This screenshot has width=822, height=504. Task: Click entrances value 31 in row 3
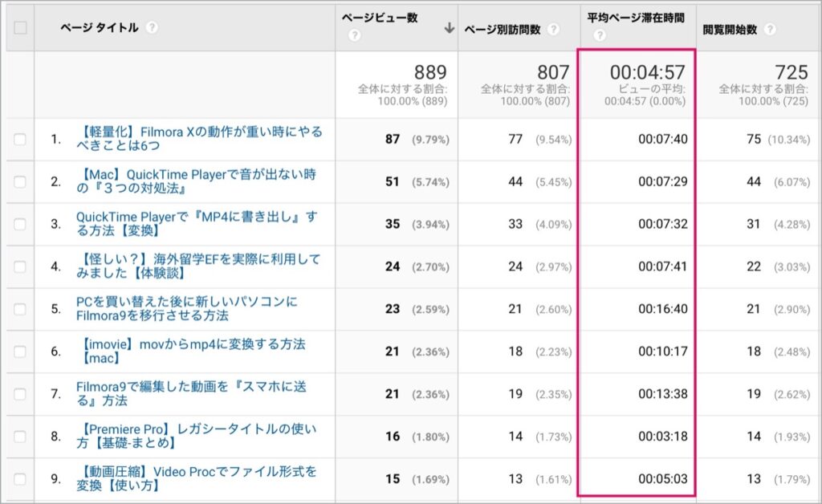click(754, 224)
